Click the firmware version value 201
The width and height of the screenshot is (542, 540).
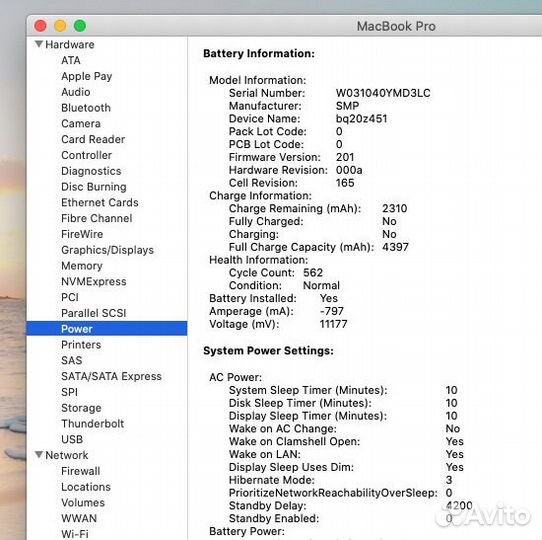(x=345, y=157)
